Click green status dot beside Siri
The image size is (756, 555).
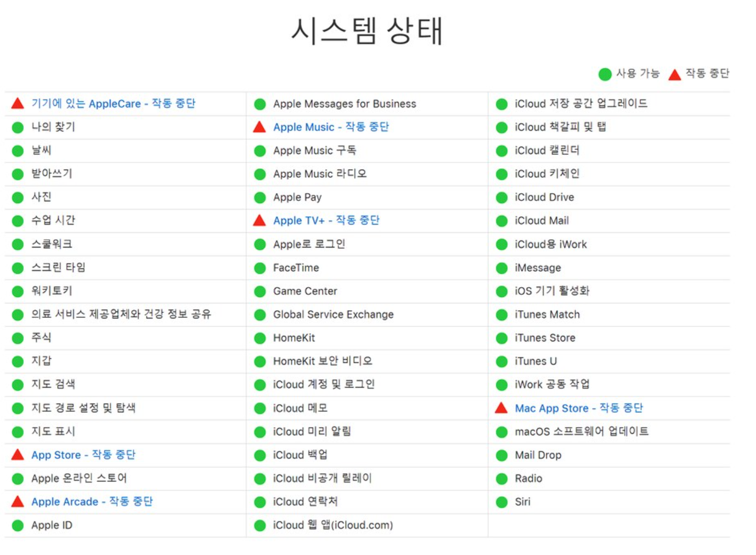click(x=501, y=502)
